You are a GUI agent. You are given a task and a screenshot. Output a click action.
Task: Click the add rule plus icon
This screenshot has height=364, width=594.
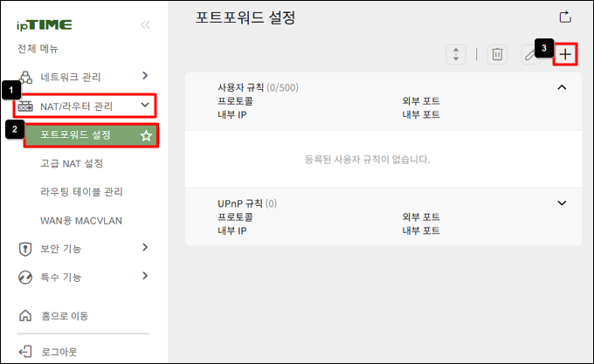pos(566,54)
